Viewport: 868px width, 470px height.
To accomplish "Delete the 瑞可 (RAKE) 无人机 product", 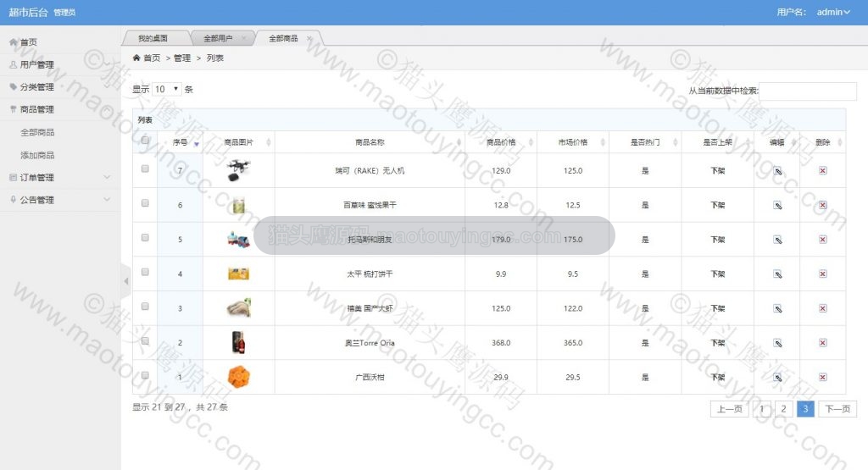I will tap(822, 170).
